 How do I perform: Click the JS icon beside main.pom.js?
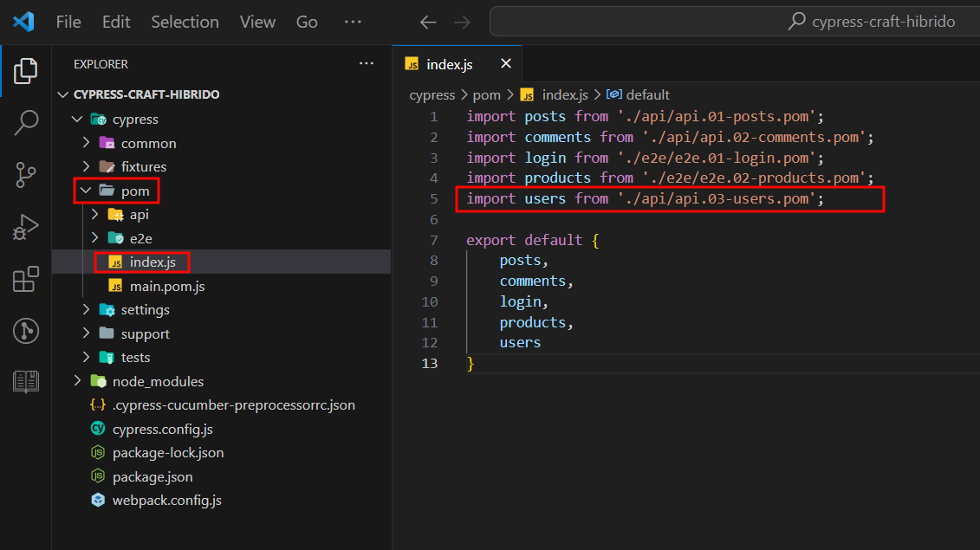point(115,286)
